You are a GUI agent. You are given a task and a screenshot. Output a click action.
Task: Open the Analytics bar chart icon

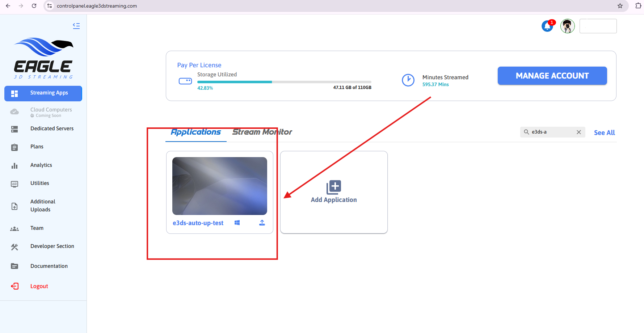[14, 165]
